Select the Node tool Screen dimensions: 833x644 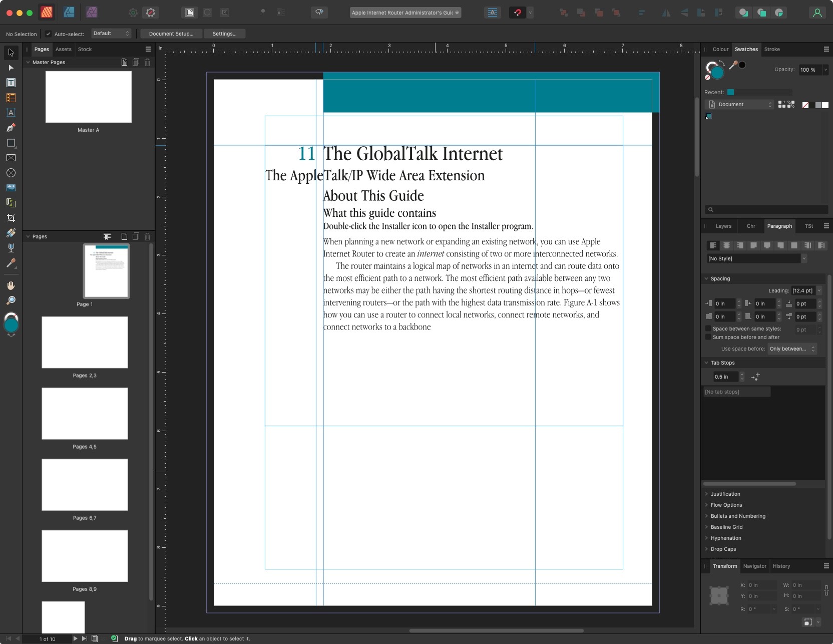[11, 68]
